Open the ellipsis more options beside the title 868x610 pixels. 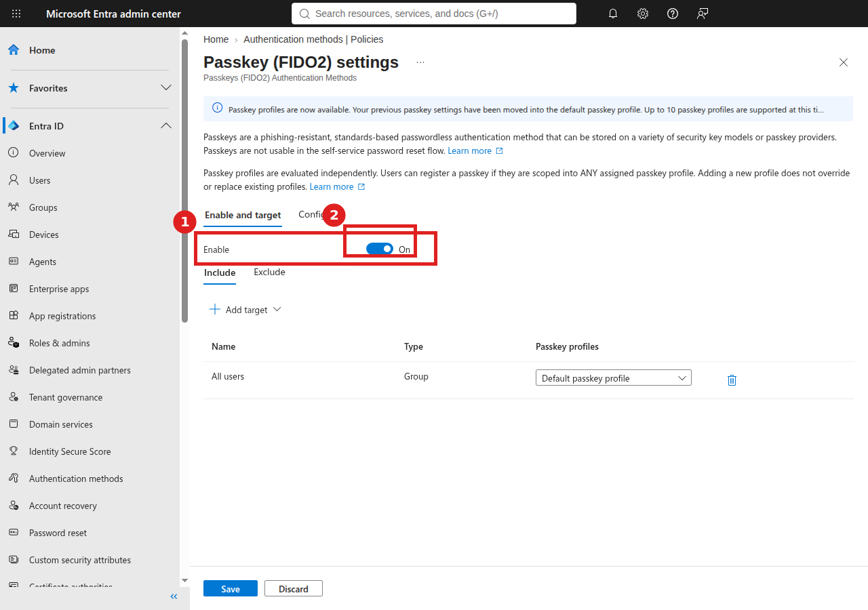pos(420,62)
